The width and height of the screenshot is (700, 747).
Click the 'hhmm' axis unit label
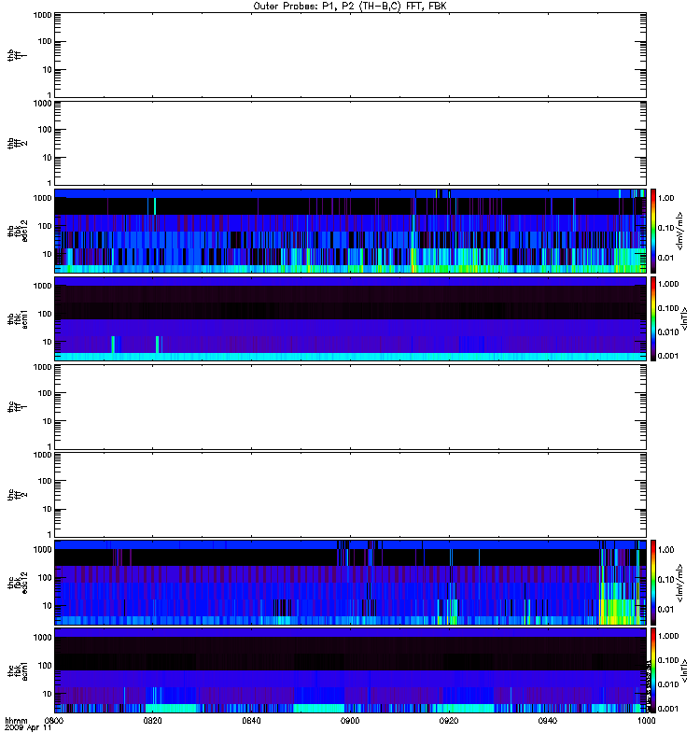coord(16,721)
